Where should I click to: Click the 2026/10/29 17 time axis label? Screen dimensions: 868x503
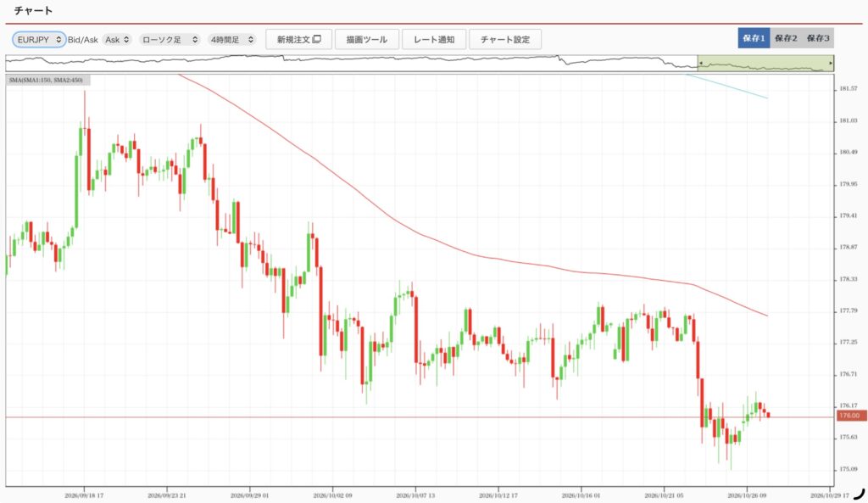829,495
